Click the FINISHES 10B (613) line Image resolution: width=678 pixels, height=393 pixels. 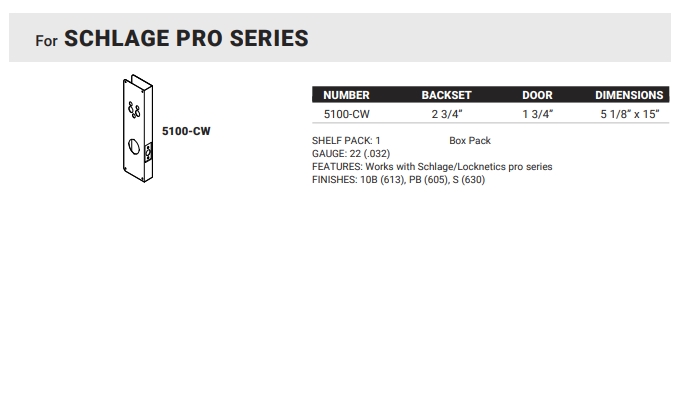click(x=398, y=179)
